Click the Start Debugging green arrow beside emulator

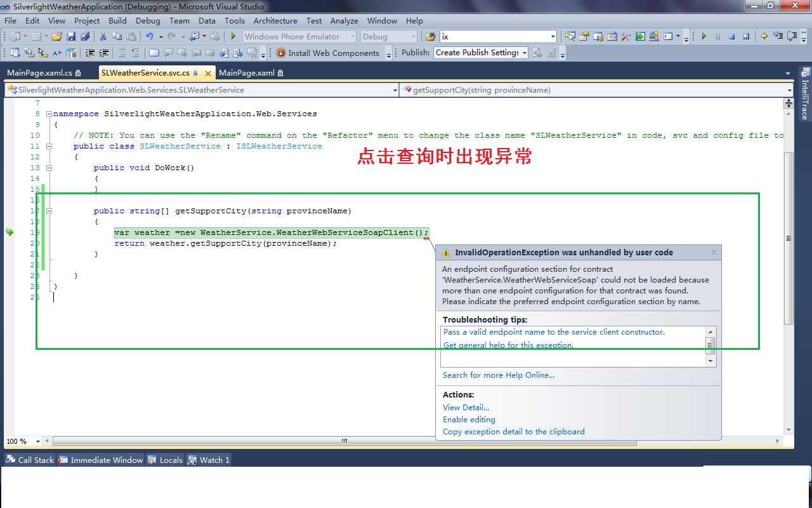[233, 36]
